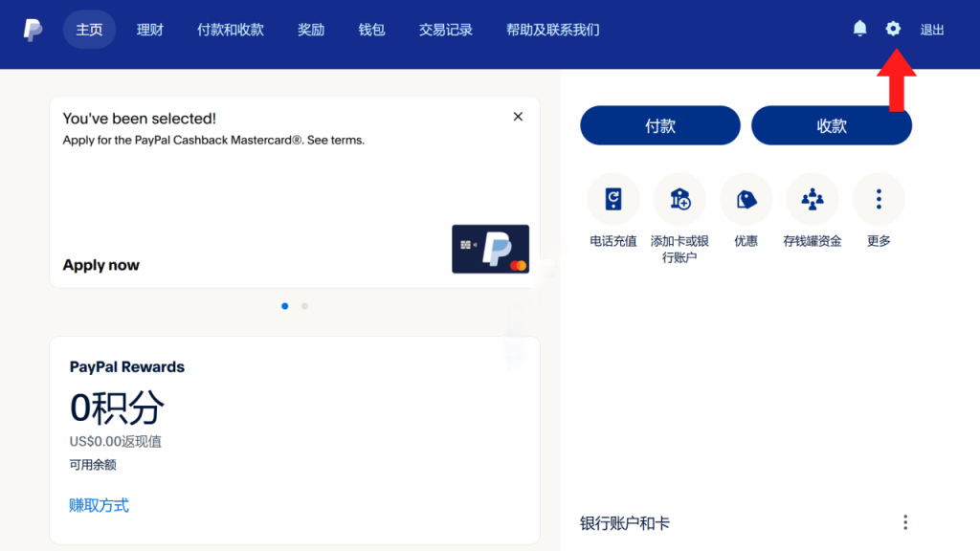This screenshot has height=551, width=980.
Task: View 交易记录 transaction history
Action: click(446, 30)
